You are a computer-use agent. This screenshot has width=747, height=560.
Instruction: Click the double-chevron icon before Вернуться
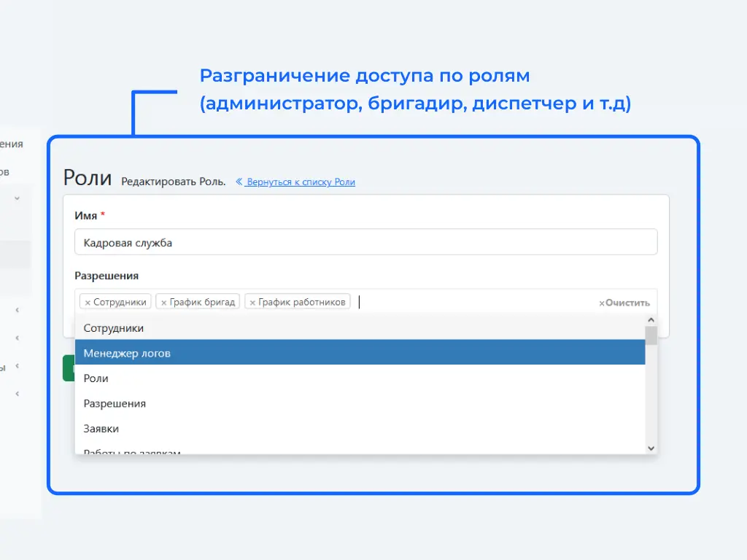(239, 182)
